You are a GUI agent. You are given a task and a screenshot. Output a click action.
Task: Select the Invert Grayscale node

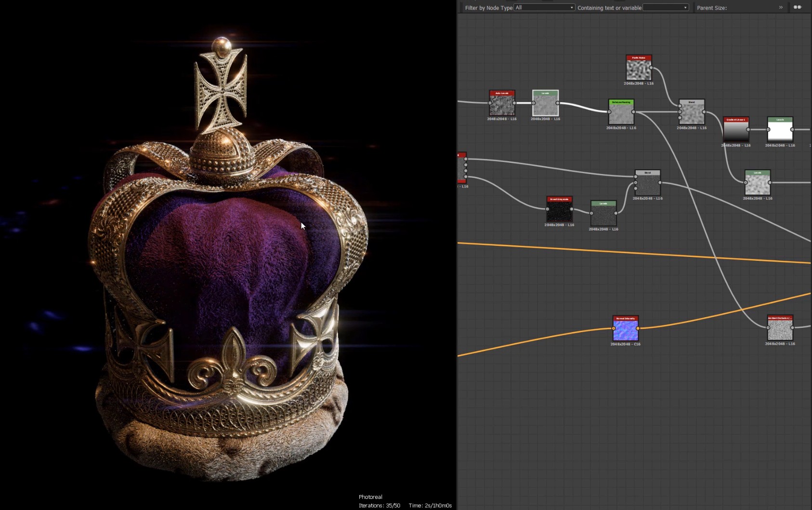pos(559,209)
